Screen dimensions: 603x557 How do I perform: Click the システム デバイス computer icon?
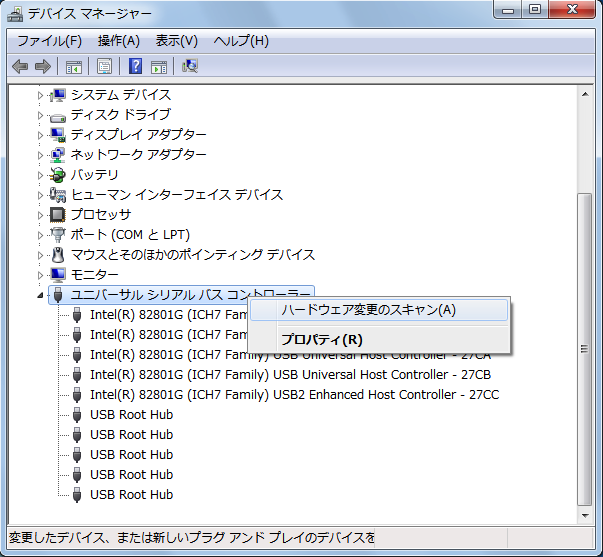click(58, 95)
